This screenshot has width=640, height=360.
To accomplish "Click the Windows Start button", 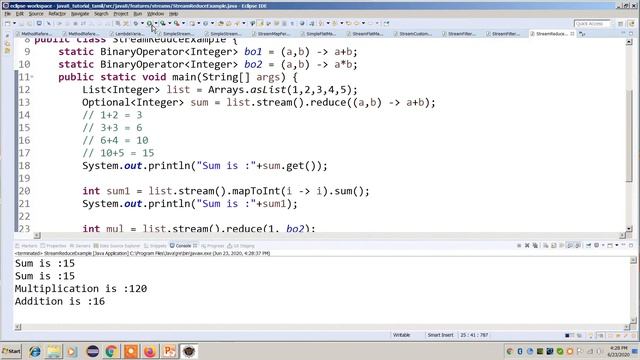I will tap(11, 351).
